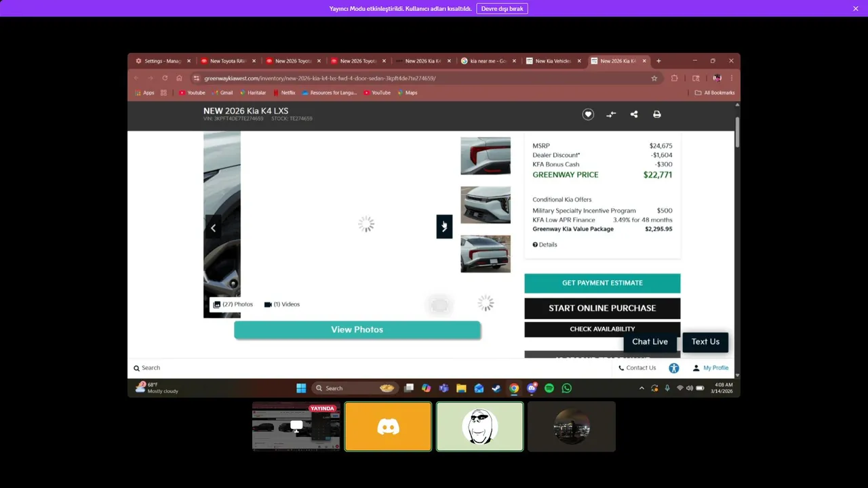868x488 pixels.
Task: Open Spotify from the taskbar
Action: (549, 388)
